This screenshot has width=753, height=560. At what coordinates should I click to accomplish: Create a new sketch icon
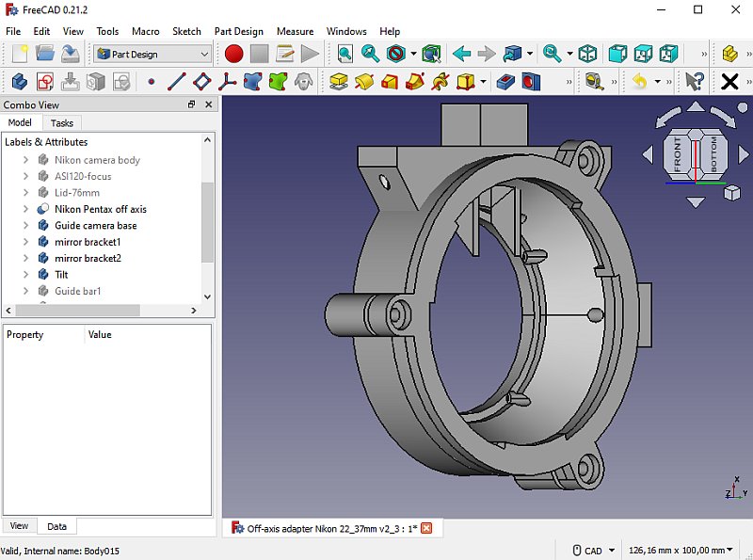(x=45, y=82)
